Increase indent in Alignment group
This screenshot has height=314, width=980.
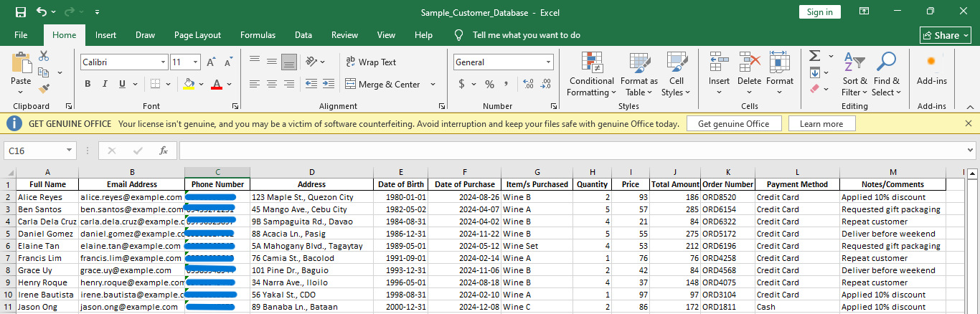(x=329, y=84)
